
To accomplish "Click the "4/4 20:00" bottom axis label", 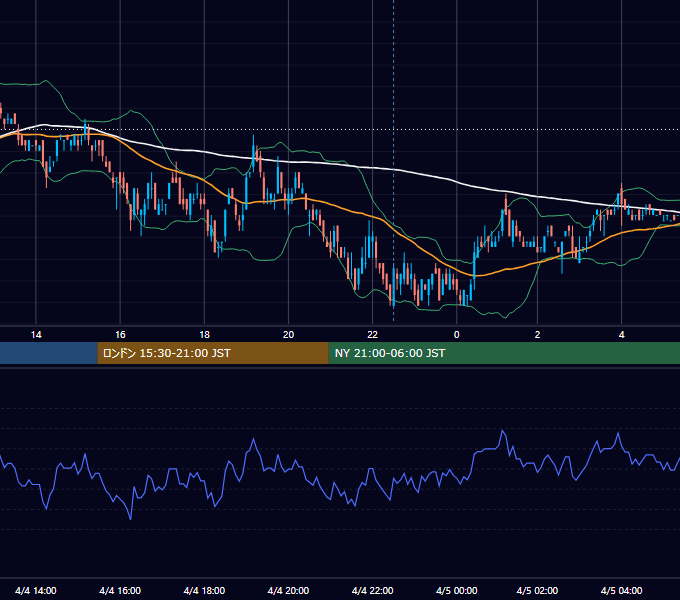I will (x=288, y=590).
